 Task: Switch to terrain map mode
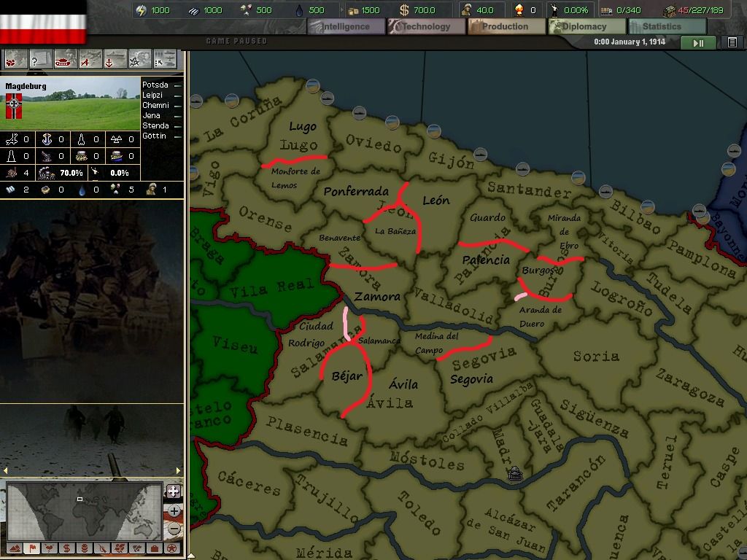tap(15, 548)
